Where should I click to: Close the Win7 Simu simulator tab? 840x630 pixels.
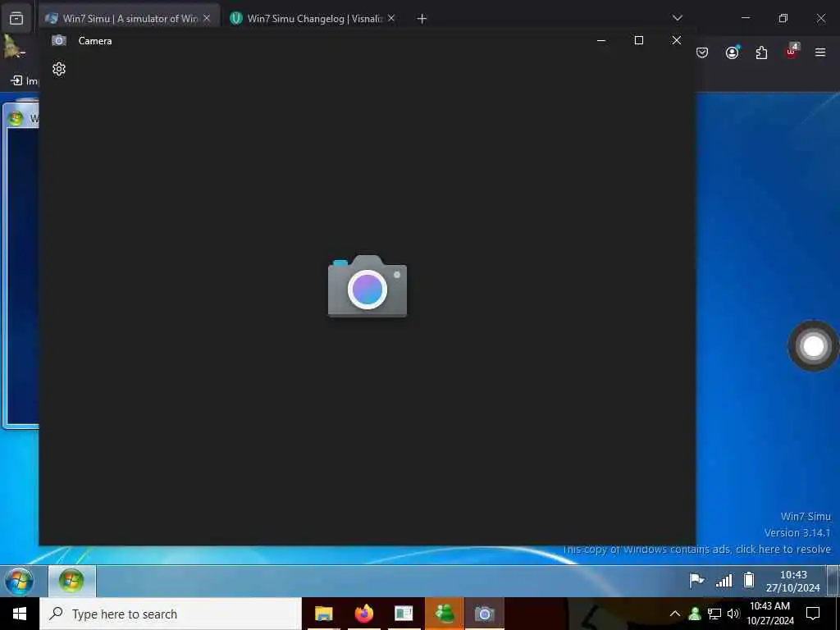click(207, 18)
